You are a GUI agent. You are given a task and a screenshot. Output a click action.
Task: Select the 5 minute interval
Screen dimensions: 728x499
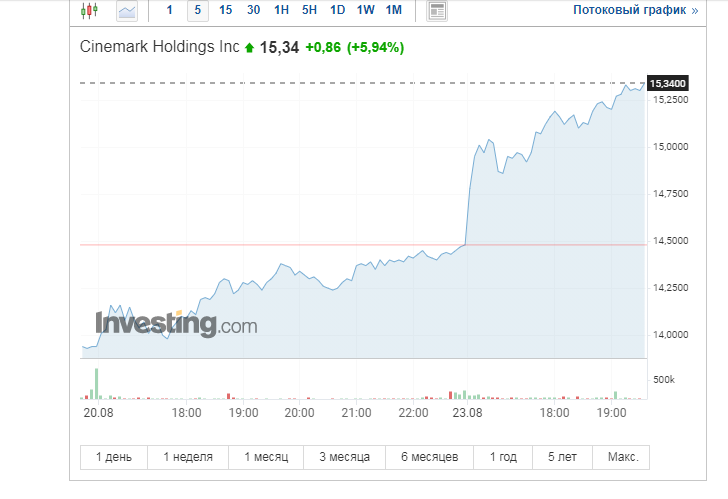point(198,11)
